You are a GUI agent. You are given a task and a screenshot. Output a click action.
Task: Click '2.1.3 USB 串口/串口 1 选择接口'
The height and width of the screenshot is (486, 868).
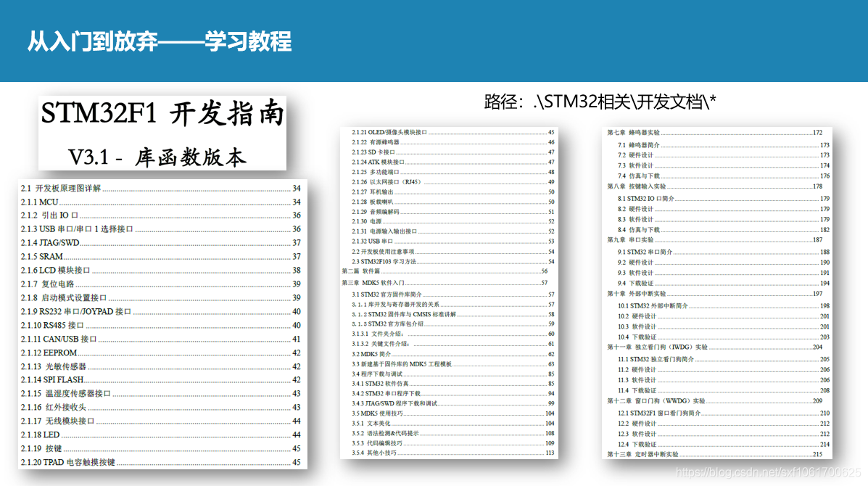(x=160, y=229)
